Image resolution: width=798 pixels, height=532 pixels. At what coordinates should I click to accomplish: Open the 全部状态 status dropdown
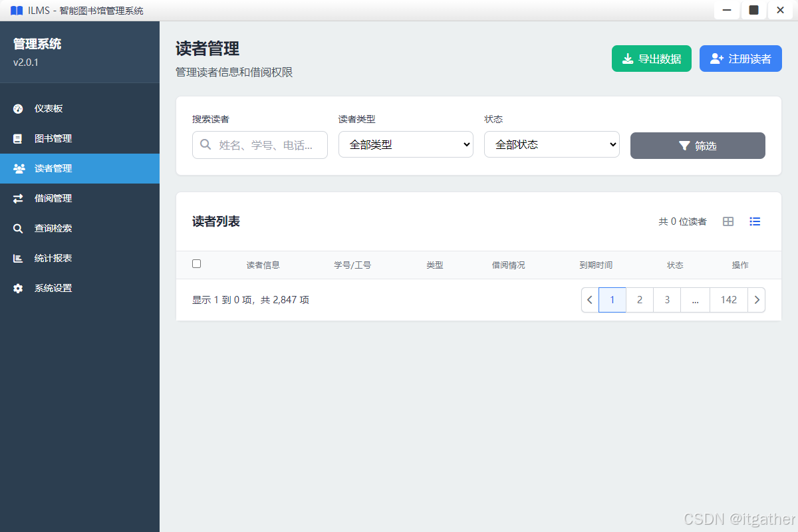(x=552, y=144)
